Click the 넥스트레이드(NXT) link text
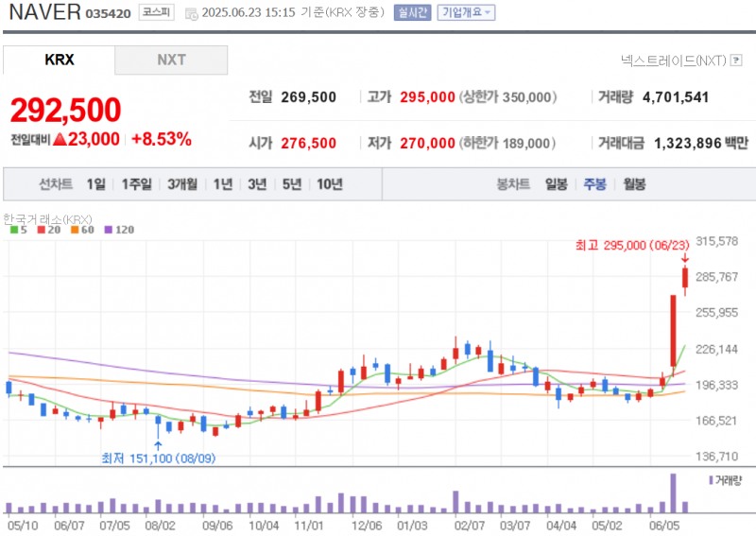 [674, 61]
